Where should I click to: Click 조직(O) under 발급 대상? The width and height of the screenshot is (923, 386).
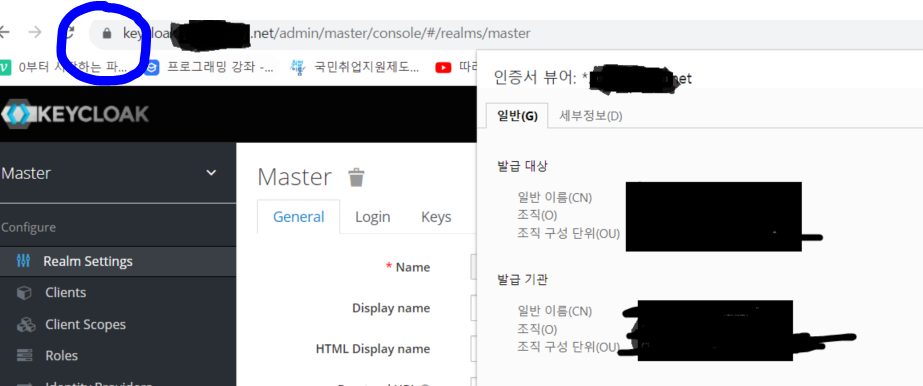(537, 215)
